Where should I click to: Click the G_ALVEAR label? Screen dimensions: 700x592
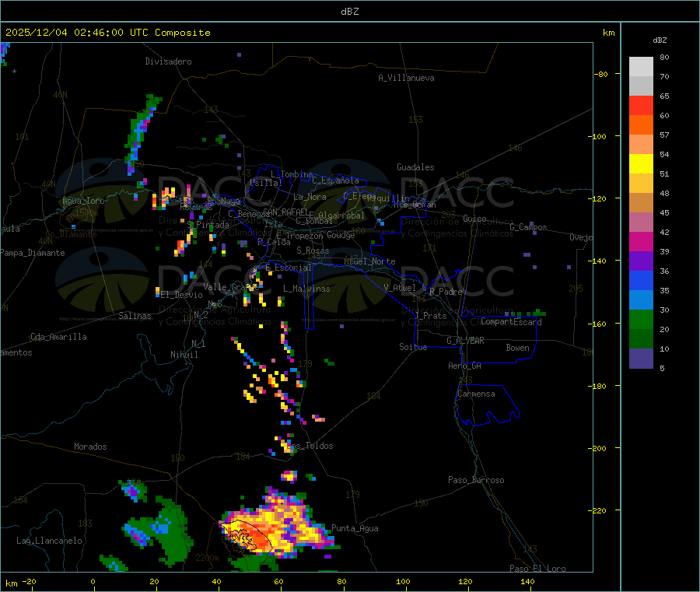(466, 341)
